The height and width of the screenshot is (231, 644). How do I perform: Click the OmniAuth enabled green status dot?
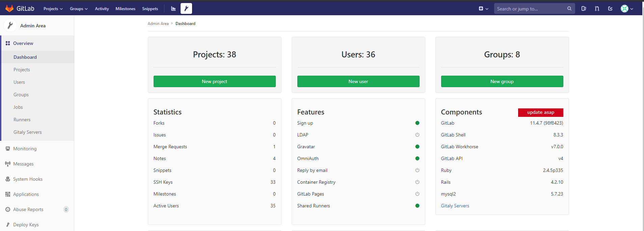[417, 158]
